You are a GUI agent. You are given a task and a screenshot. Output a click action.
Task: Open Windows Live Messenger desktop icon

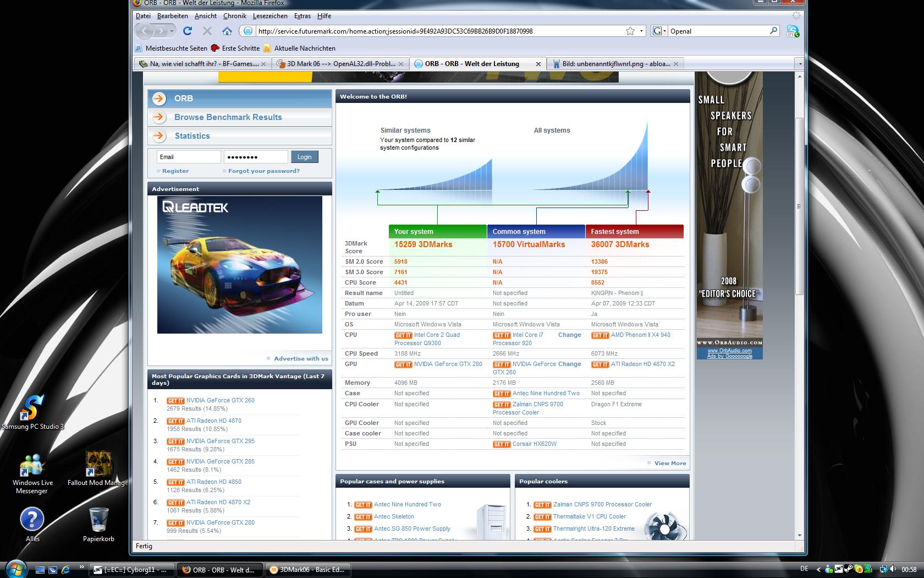coord(32,473)
